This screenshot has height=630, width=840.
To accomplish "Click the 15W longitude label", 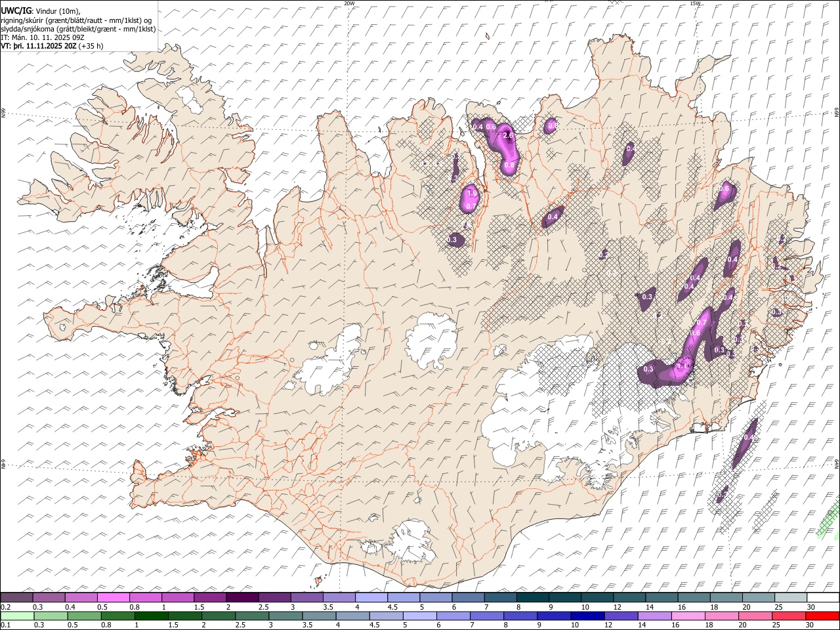I will point(695,3).
